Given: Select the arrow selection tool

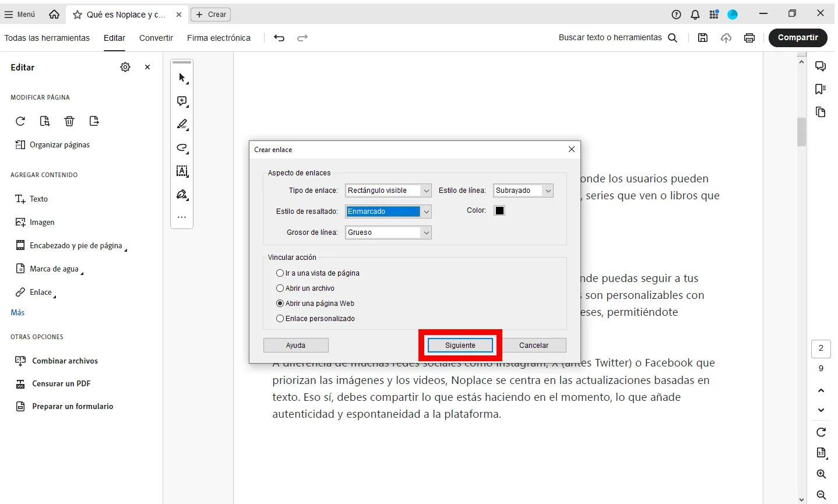Looking at the screenshot, I should click(x=182, y=77).
